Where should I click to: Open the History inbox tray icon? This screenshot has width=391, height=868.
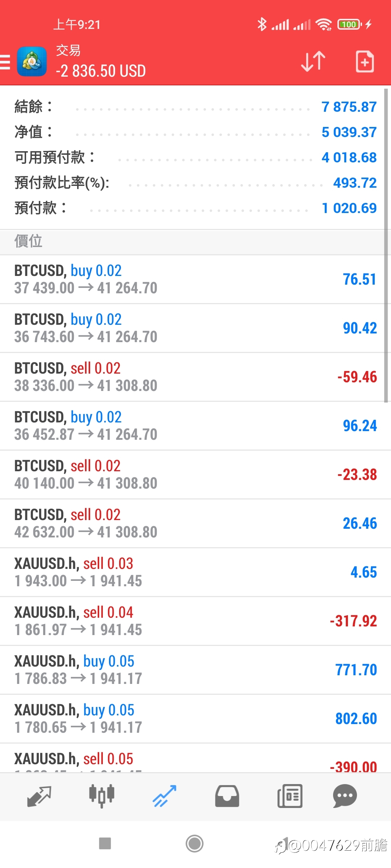tap(227, 796)
